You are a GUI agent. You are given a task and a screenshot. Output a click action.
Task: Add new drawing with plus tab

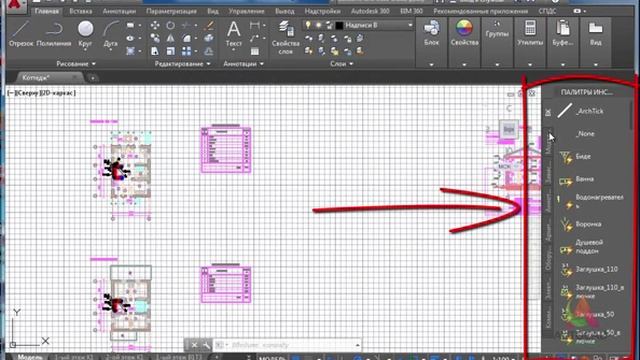93,78
